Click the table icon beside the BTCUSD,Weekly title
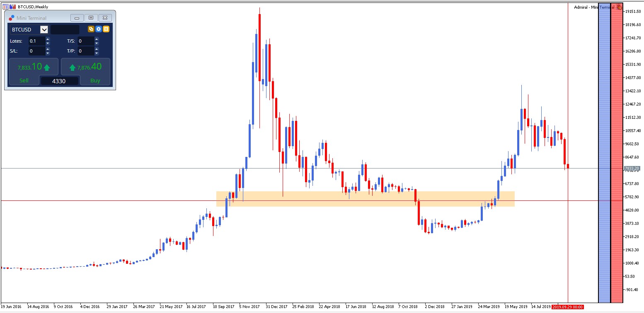 click(x=5, y=7)
